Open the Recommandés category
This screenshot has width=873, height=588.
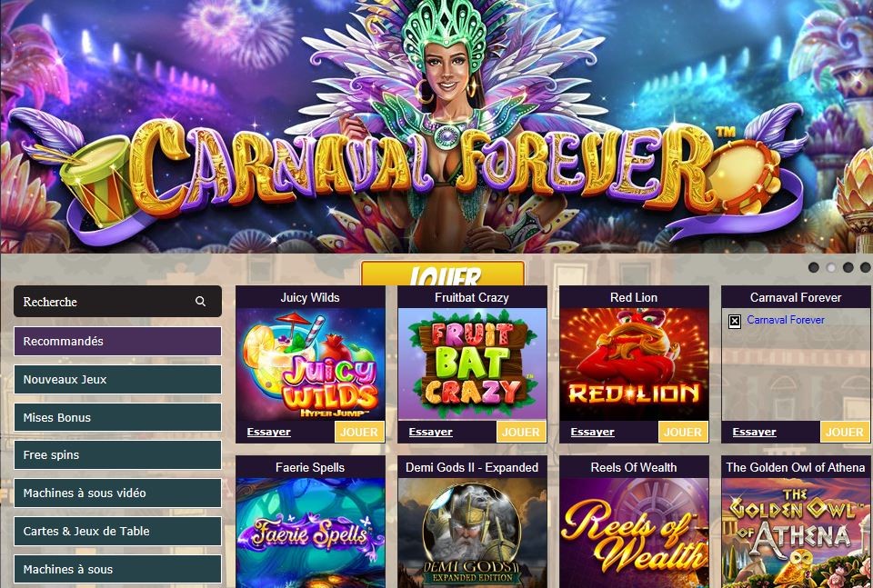[117, 341]
